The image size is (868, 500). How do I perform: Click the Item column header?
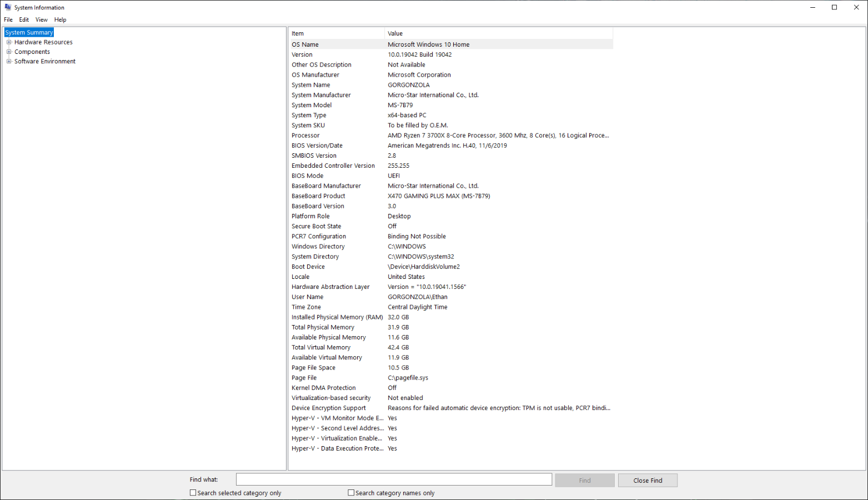[x=337, y=33]
